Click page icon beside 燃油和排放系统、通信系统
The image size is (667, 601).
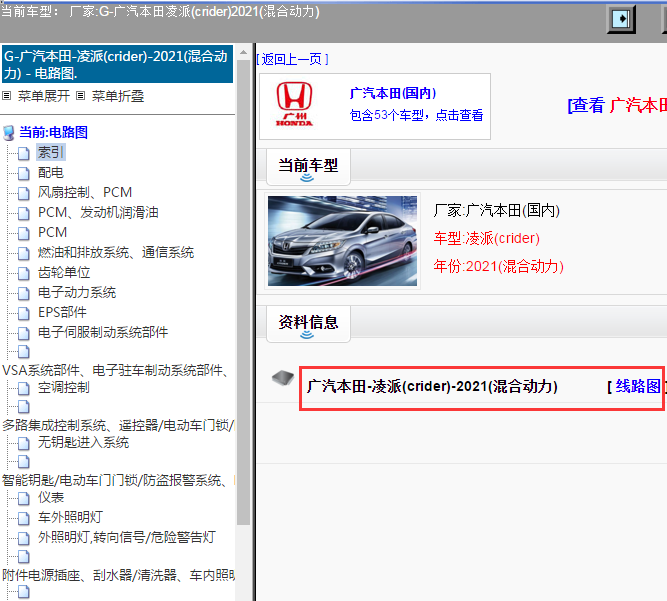point(24,253)
